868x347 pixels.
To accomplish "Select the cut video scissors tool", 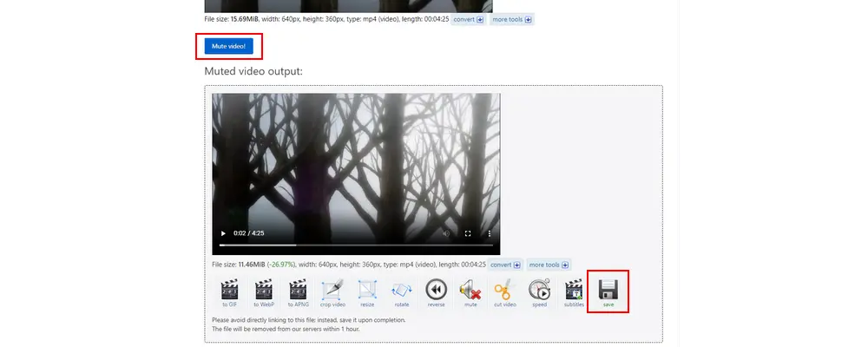I will pyautogui.click(x=504, y=292).
